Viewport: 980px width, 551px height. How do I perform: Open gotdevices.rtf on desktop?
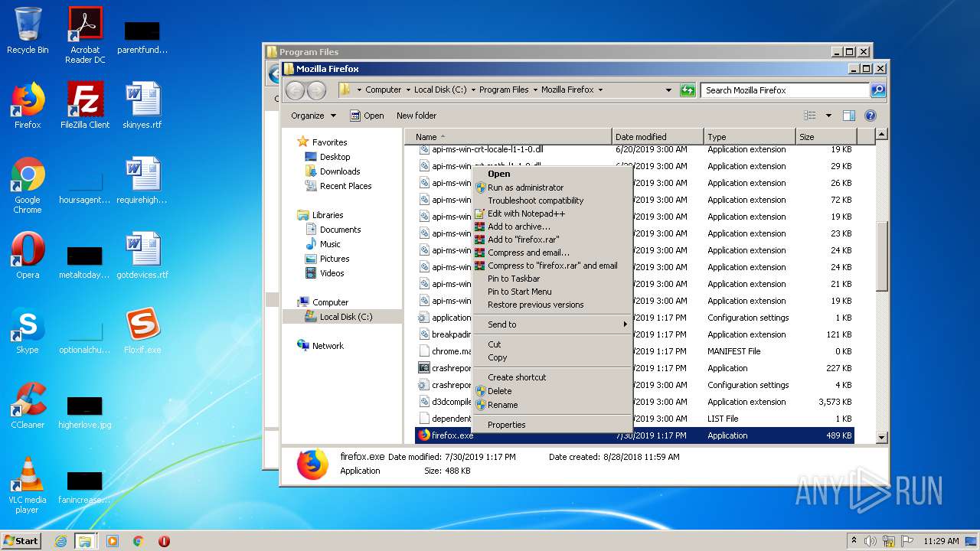tap(142, 256)
